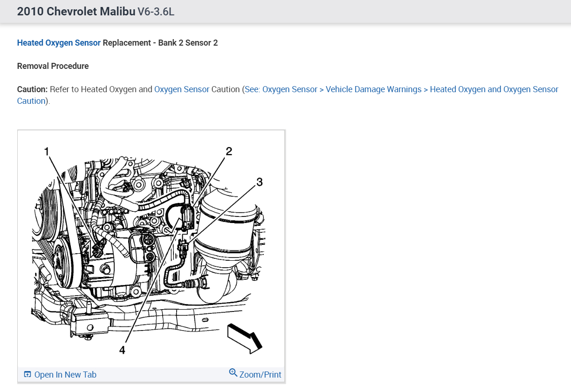Screen dimensions: 571x392
Task: Click the "2010 Chevrolet Malibu" title
Action: tap(76, 12)
